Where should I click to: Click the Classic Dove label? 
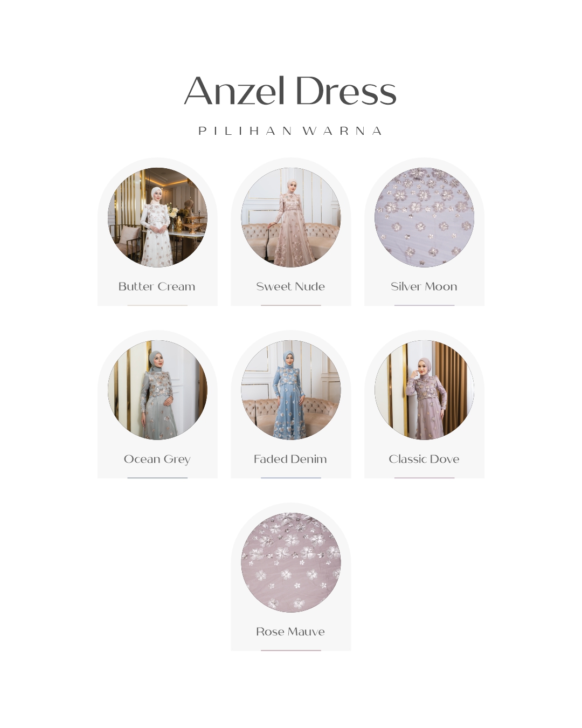[x=424, y=459]
